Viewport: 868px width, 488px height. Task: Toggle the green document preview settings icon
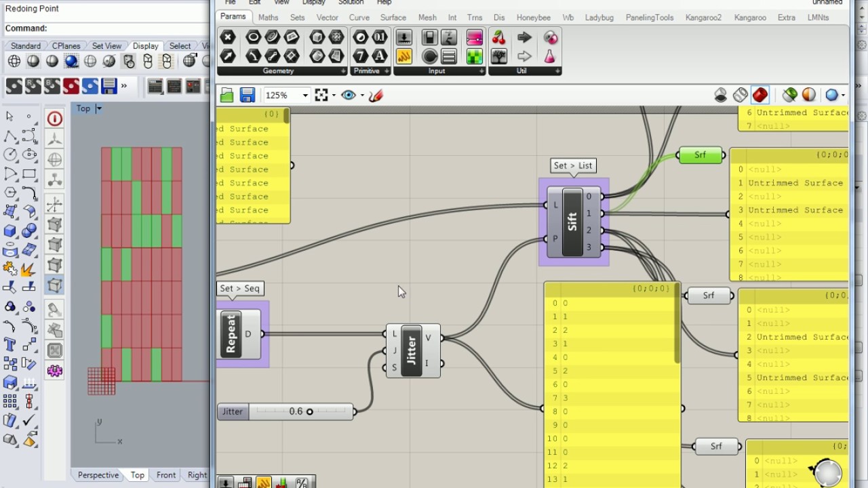(790, 96)
